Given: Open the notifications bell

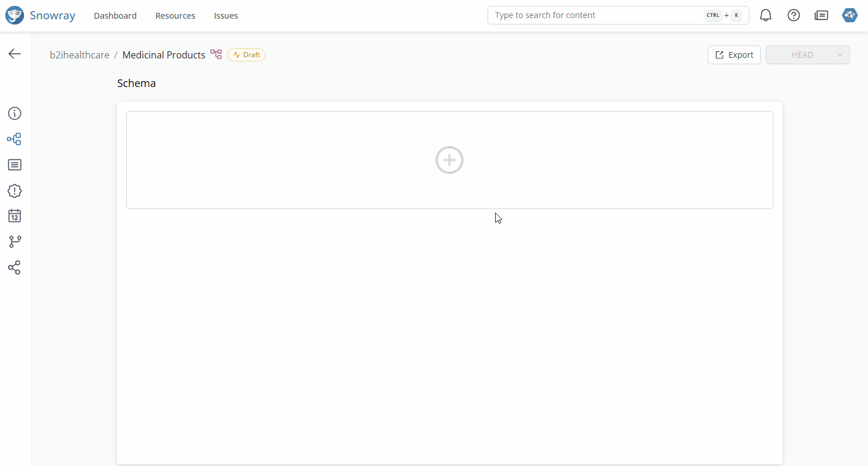Looking at the screenshot, I should pos(766,16).
